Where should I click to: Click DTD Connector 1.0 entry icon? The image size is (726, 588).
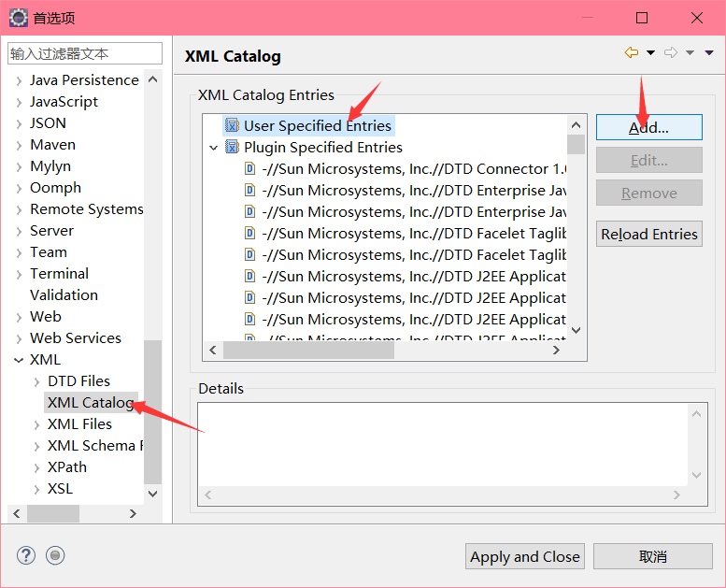coord(250,168)
